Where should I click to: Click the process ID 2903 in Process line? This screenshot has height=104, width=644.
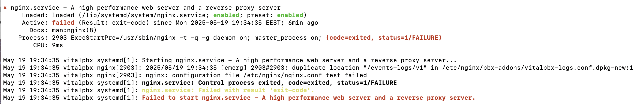59,38
